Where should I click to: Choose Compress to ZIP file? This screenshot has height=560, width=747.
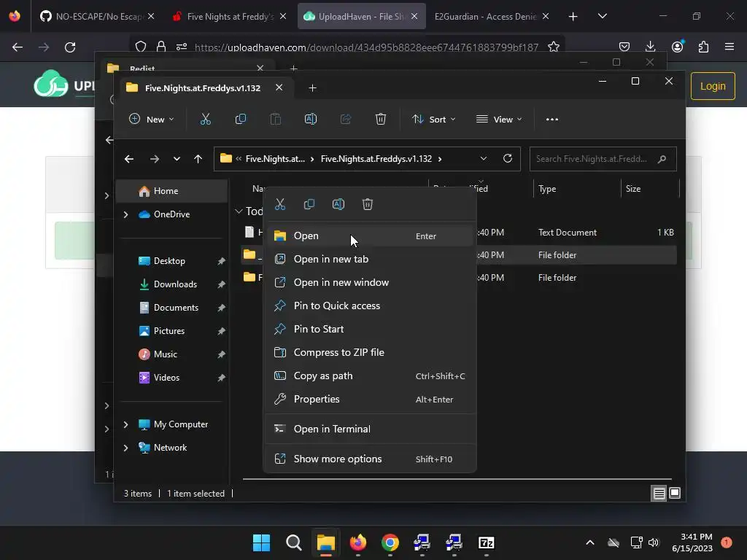[370, 352]
